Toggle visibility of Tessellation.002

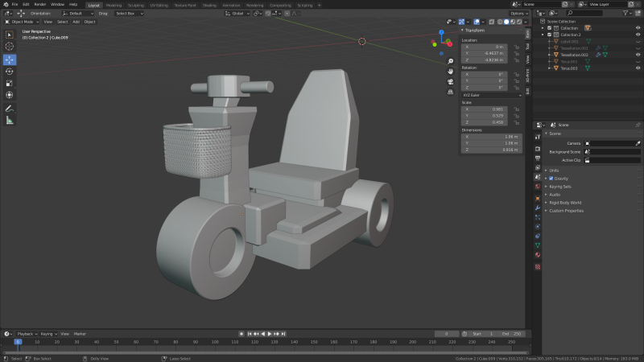coord(636,56)
